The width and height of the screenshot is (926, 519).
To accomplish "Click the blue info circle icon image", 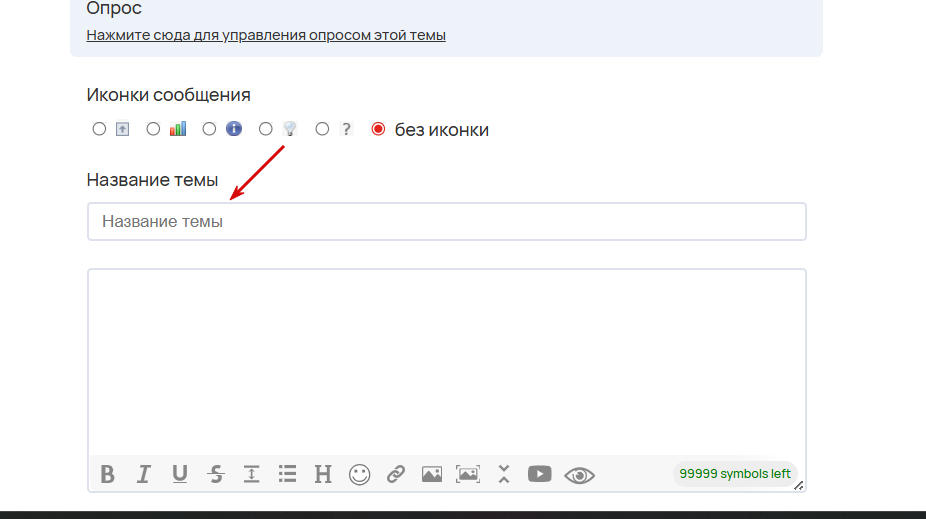I will (234, 129).
